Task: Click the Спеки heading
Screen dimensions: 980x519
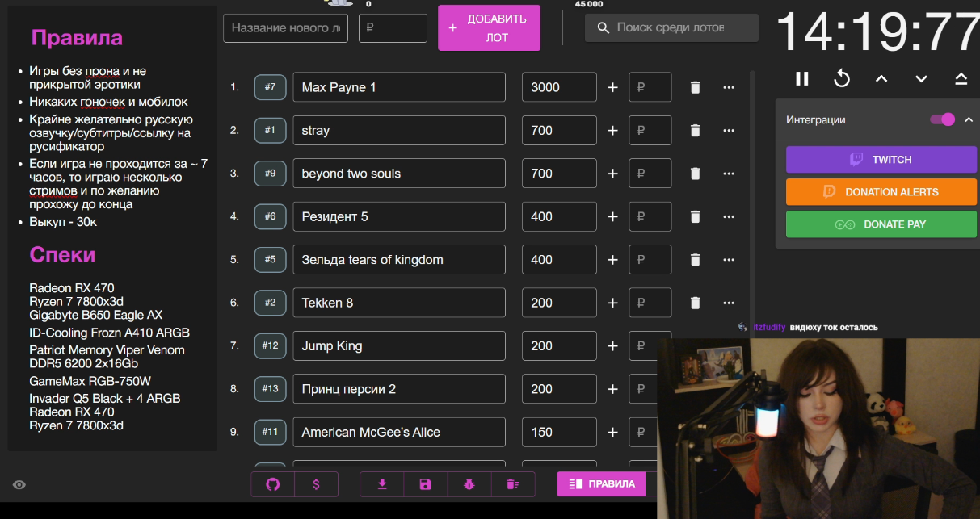Action: click(62, 255)
